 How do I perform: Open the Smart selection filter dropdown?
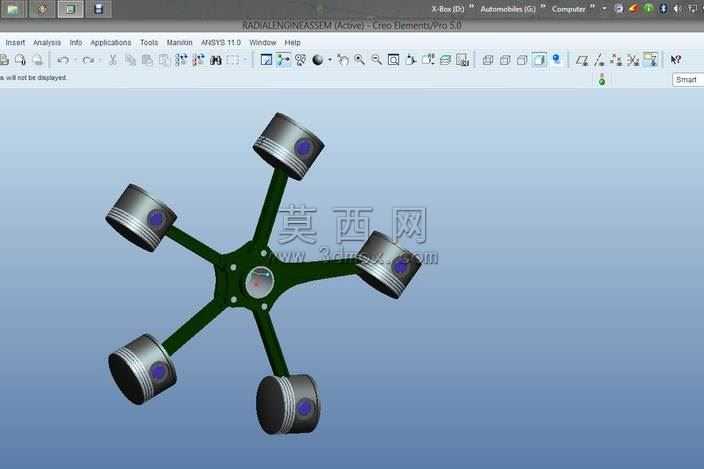coord(688,79)
